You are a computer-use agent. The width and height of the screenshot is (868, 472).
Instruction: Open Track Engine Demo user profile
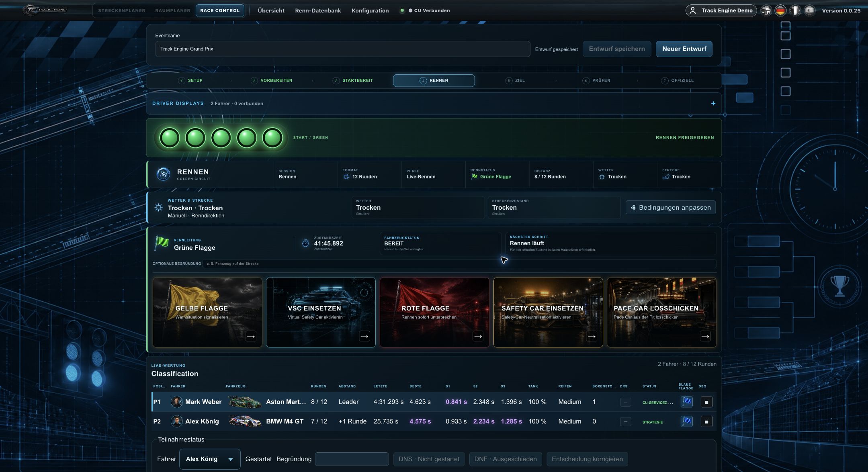[721, 10]
